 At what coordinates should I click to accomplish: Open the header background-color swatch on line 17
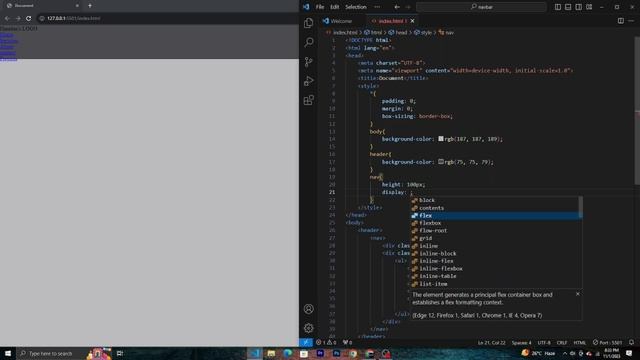coord(441,162)
